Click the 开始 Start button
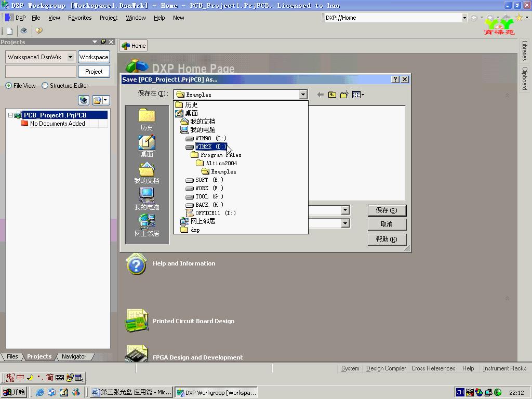Image resolution: width=532 pixels, height=399 pixels. click(x=14, y=392)
